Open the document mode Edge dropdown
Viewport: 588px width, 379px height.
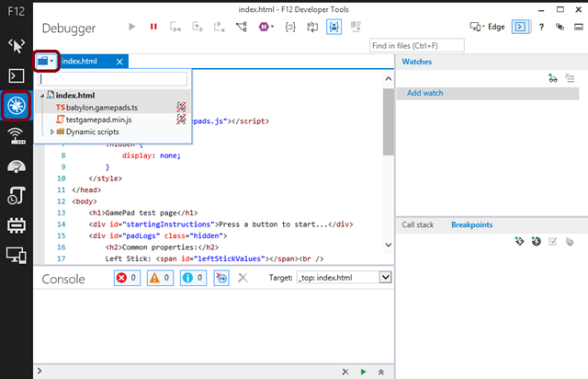click(487, 27)
